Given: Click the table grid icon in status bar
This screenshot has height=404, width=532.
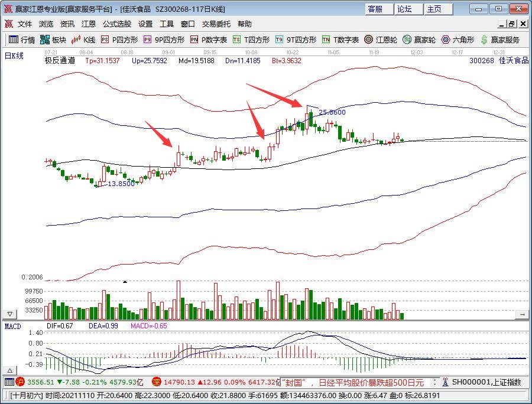Looking at the screenshot, I should (9, 382).
